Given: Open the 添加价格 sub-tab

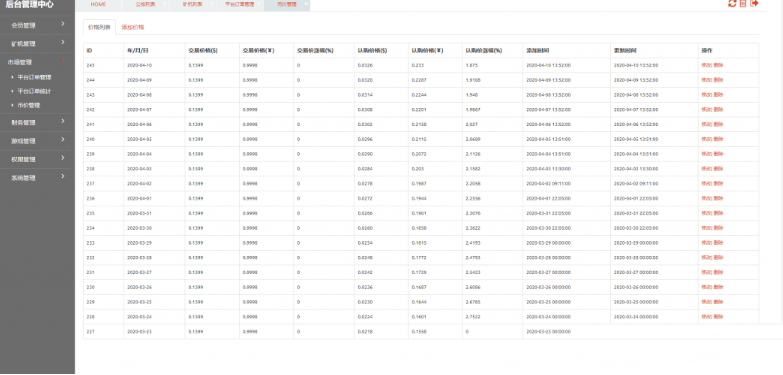Looking at the screenshot, I should 133,27.
